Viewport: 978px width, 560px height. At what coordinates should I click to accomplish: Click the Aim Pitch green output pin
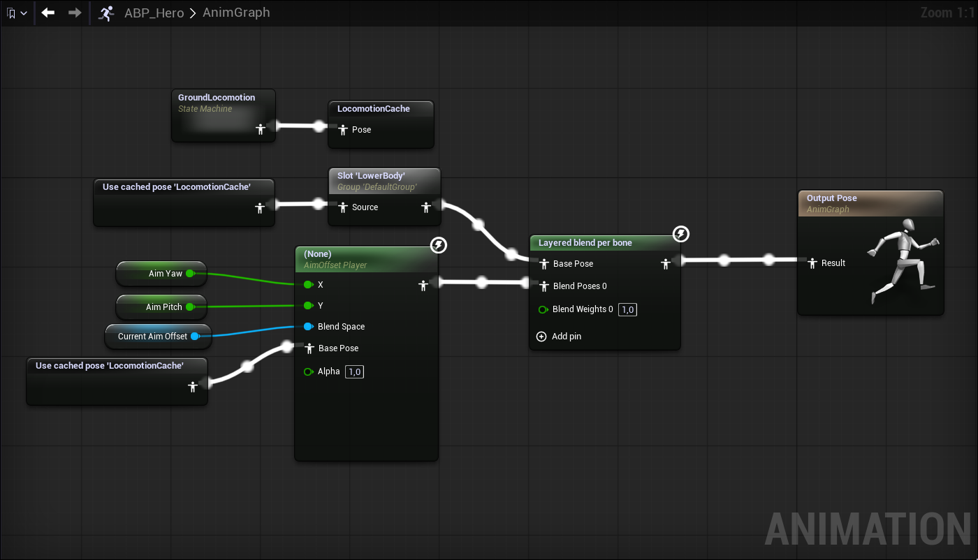(190, 307)
